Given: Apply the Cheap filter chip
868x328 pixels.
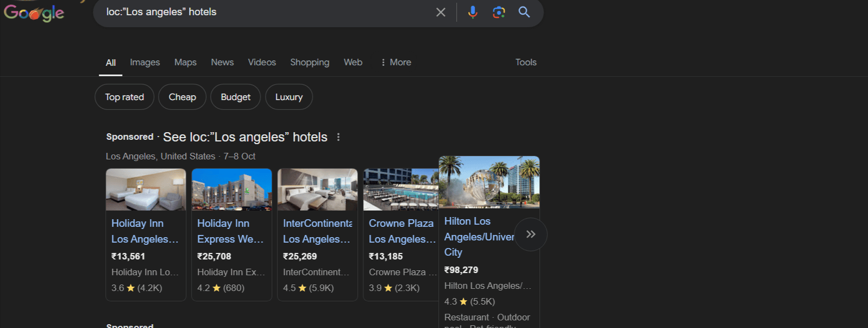Looking at the screenshot, I should 182,97.
